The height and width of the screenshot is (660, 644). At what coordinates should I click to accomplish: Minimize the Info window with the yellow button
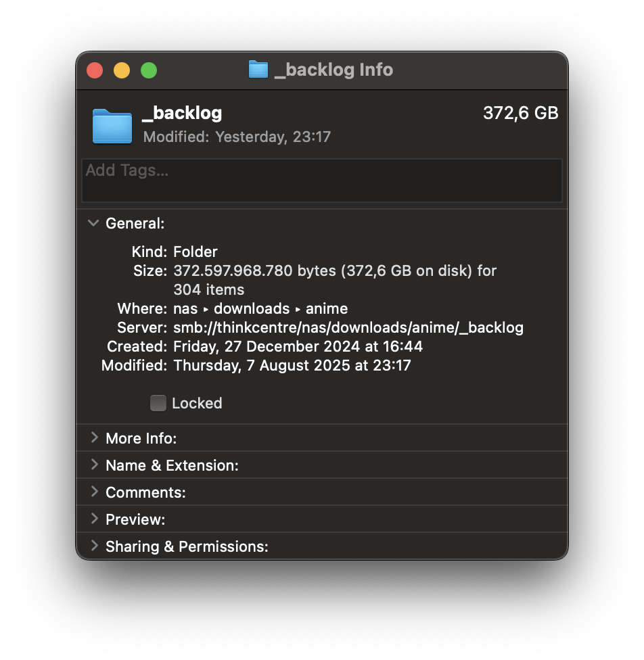click(x=122, y=70)
